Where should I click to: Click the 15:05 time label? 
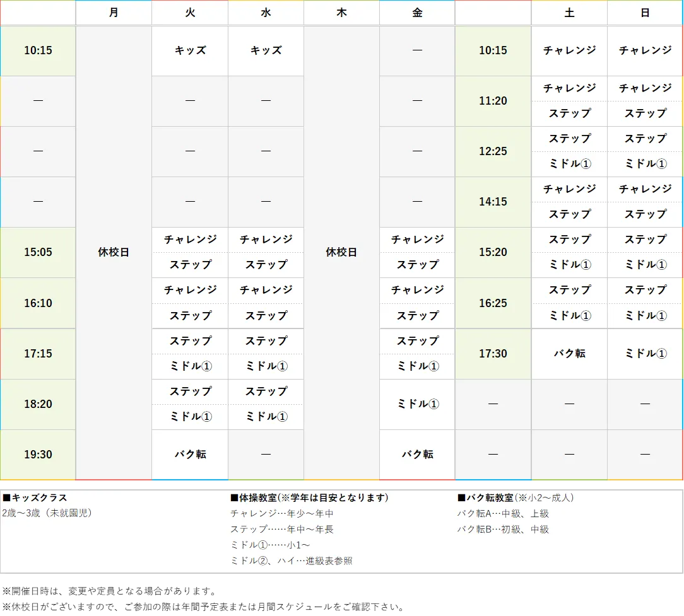pyautogui.click(x=37, y=252)
